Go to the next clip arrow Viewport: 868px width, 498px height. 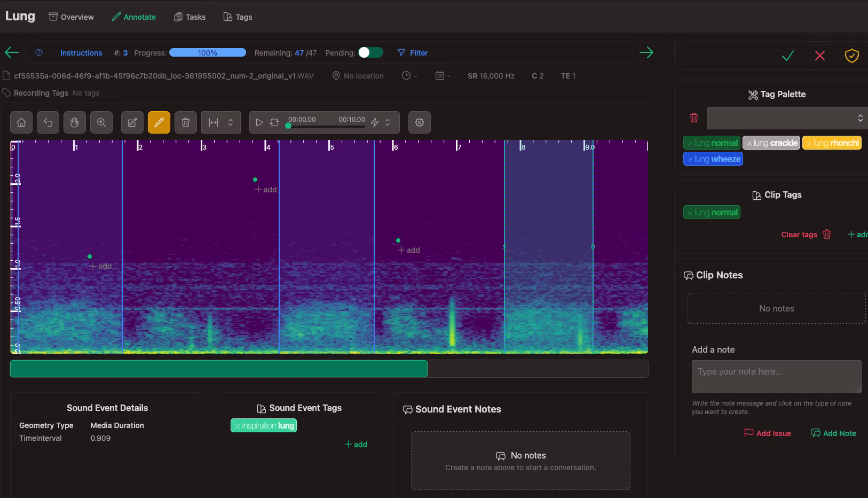pos(646,52)
